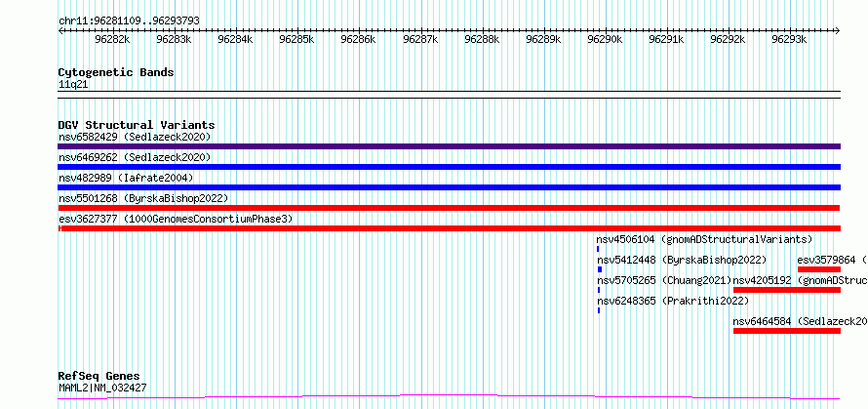Select the blue nsv482989 variant bar
The height and width of the screenshot is (409, 868).
click(x=449, y=187)
